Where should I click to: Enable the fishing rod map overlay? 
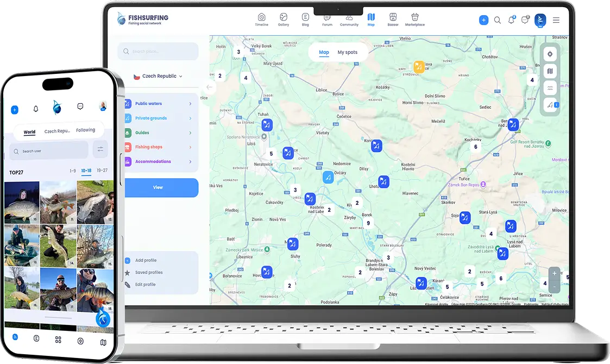(549, 104)
